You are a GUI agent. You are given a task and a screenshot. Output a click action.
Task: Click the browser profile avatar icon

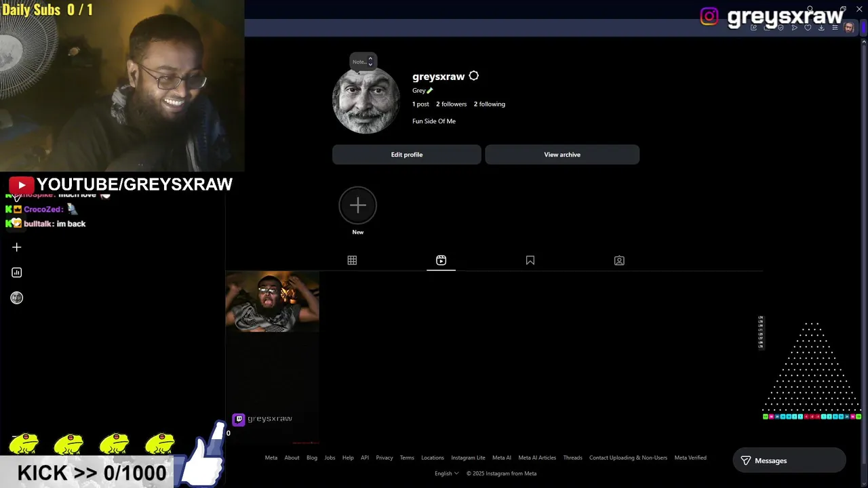(x=849, y=28)
